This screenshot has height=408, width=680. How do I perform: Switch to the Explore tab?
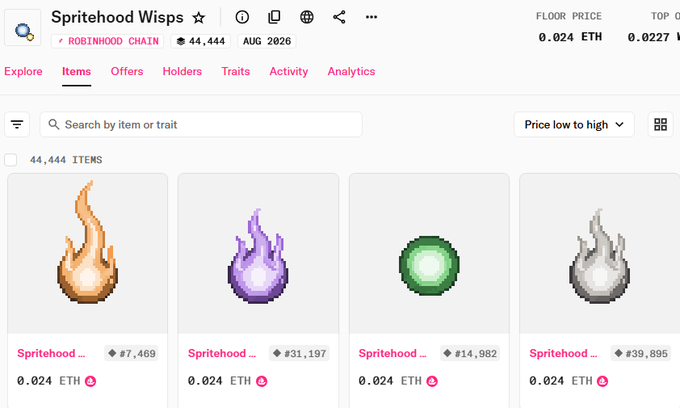tap(23, 72)
